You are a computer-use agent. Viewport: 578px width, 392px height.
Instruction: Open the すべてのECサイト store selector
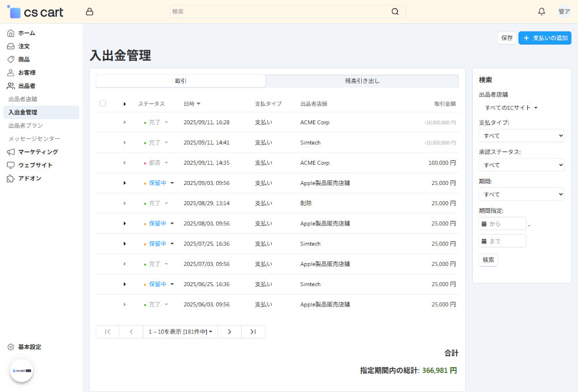pyautogui.click(x=511, y=108)
